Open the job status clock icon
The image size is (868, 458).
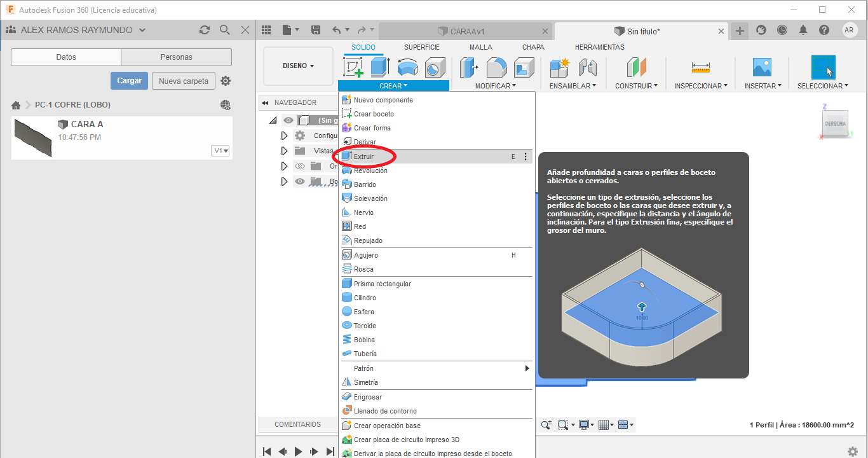pos(782,30)
